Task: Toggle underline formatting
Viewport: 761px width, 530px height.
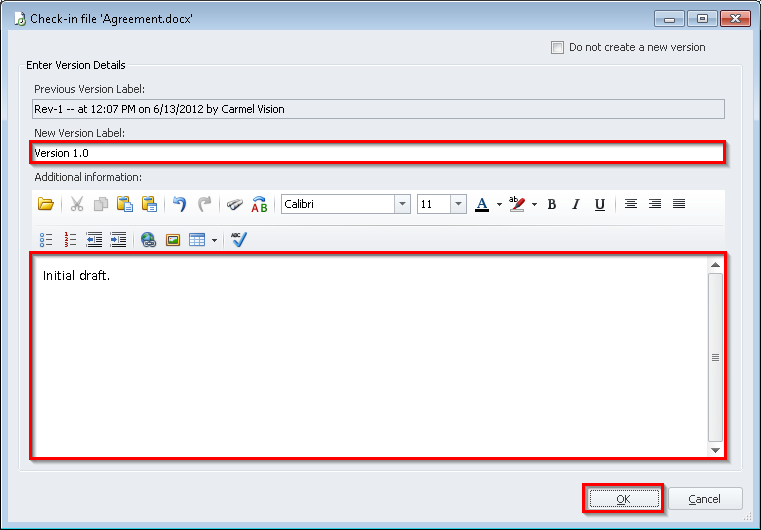Action: coord(599,204)
